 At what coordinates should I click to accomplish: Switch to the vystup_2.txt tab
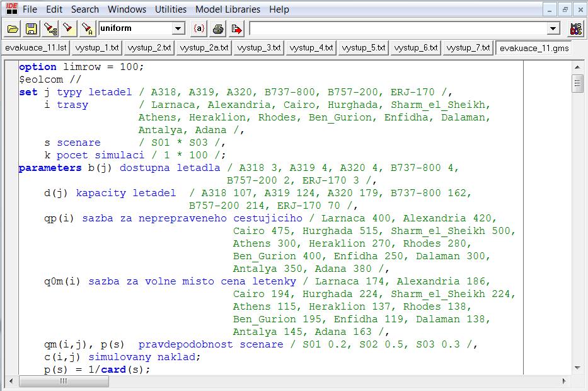click(x=149, y=48)
